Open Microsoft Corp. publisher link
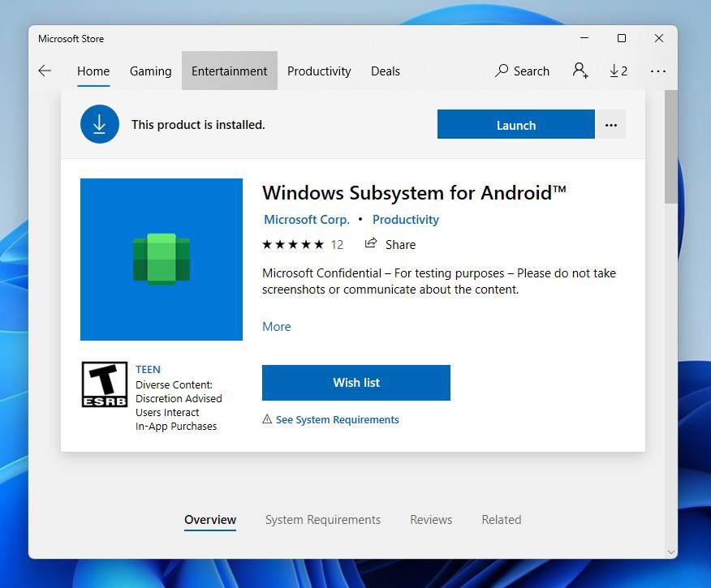The height and width of the screenshot is (588, 711). [307, 220]
